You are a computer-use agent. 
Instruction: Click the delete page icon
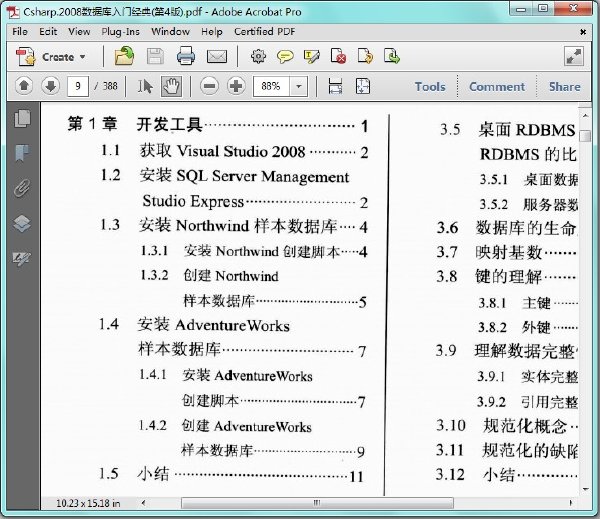338,56
